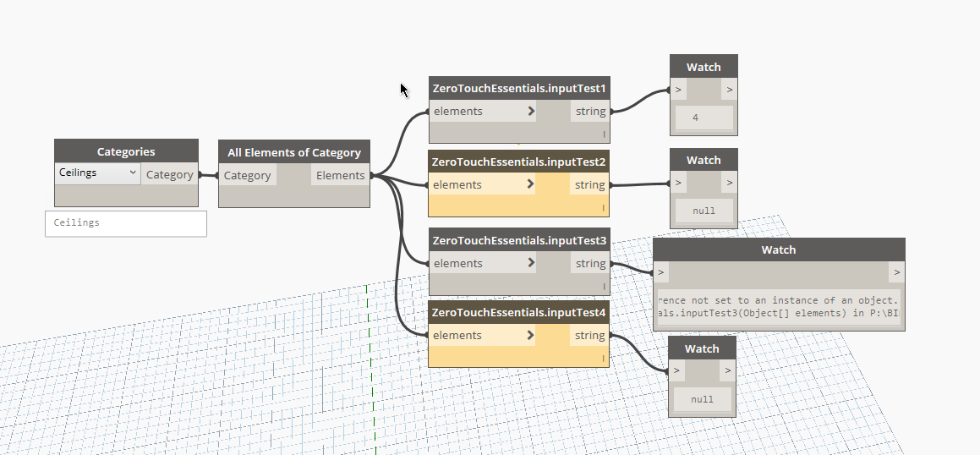980x455 pixels.
Task: Click the input port of Watch node connected to inputTest2
Action: pos(679,183)
